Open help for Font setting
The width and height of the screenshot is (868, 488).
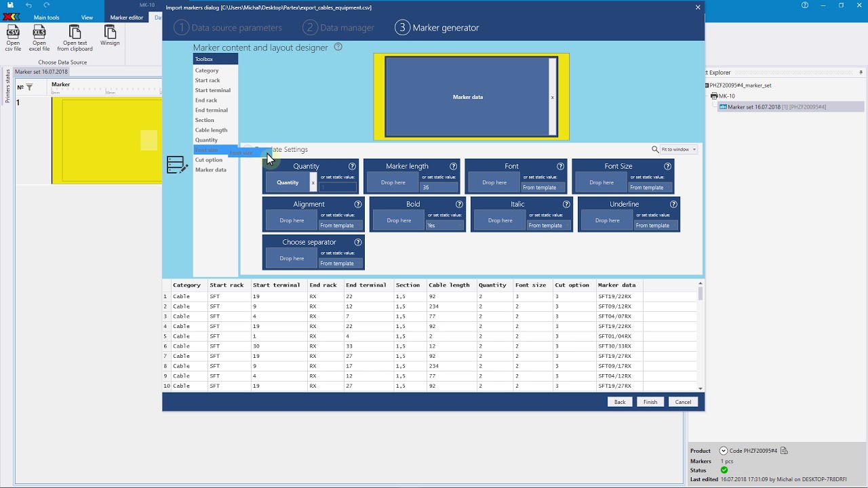560,166
